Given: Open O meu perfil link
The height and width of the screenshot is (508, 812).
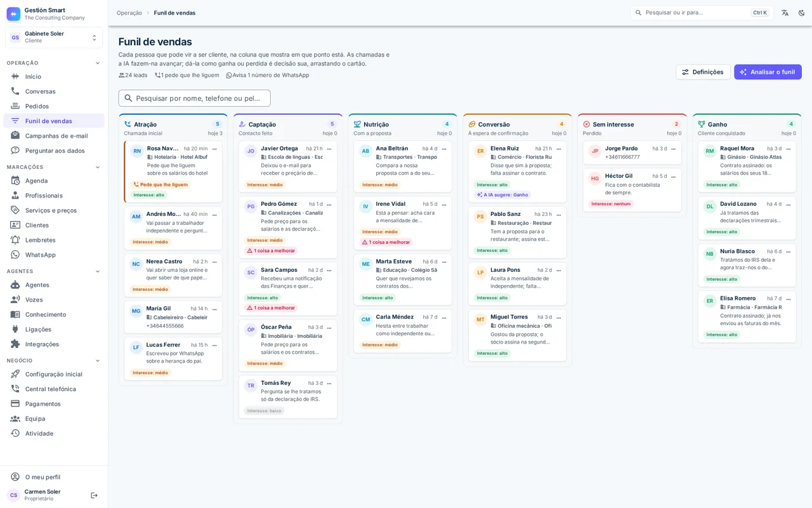Looking at the screenshot, I should click(54, 477).
